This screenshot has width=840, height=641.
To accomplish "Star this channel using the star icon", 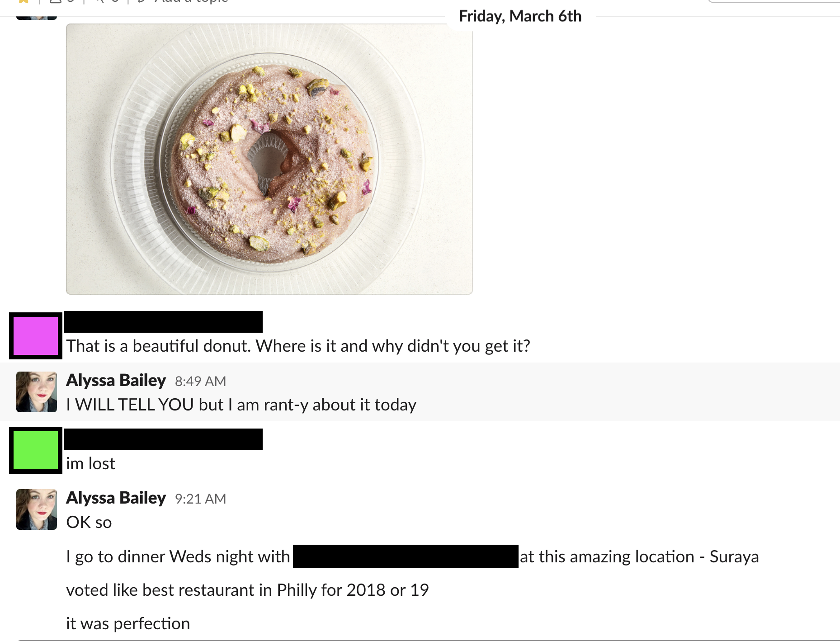I will point(24,1).
